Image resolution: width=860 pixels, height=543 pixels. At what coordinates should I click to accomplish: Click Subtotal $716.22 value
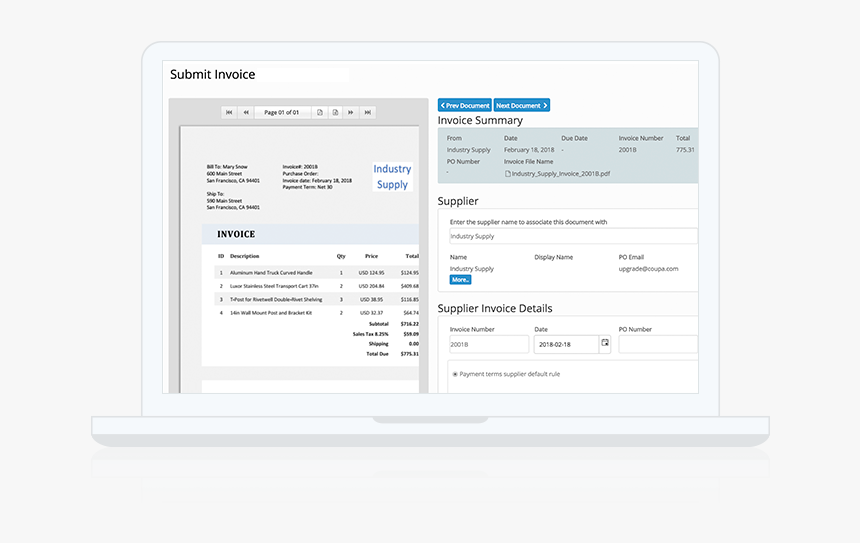pyautogui.click(x=410, y=324)
